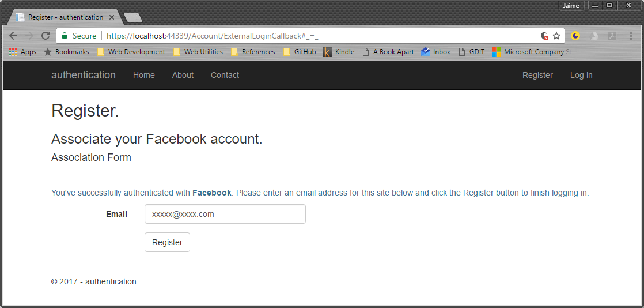
Task: Expand the Web Utilities bookmark folder
Action: pos(198,52)
